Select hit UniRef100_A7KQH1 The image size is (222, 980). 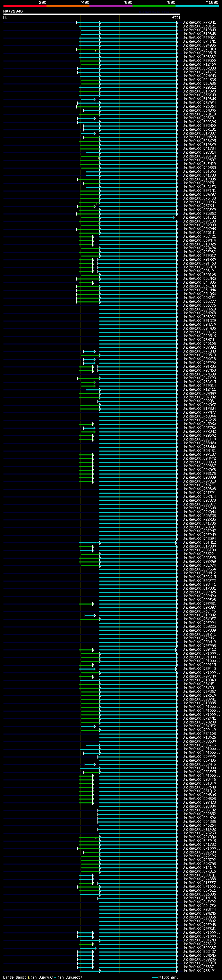(199, 23)
